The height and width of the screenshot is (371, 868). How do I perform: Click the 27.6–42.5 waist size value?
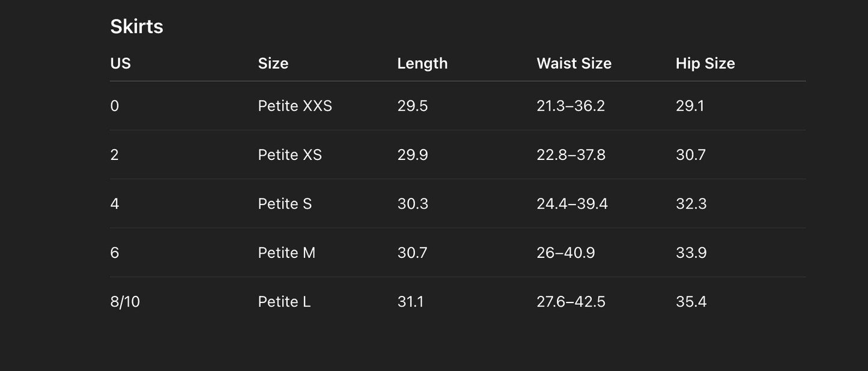click(x=571, y=301)
